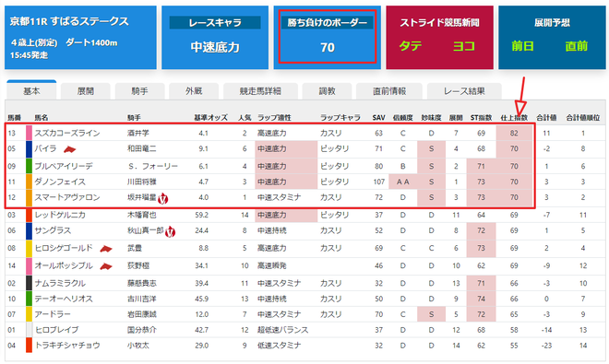
Task: Click the ヨコ newspaper link
Action: (x=464, y=46)
